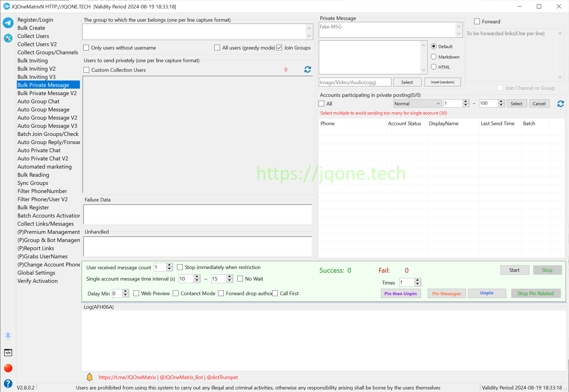
Task: Select the Default format radio button
Action: tap(434, 46)
